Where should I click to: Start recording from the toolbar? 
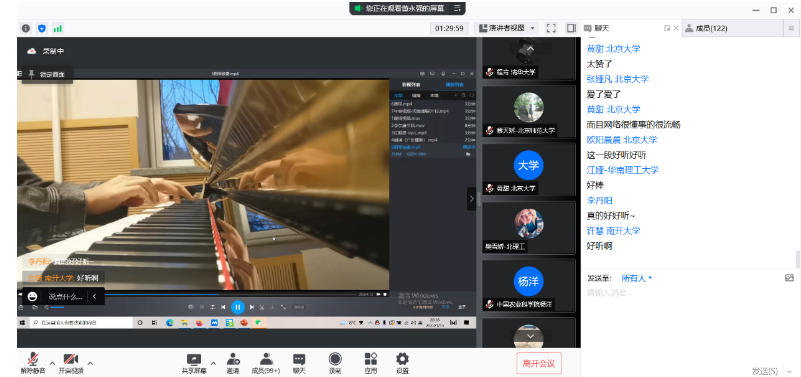(335, 363)
